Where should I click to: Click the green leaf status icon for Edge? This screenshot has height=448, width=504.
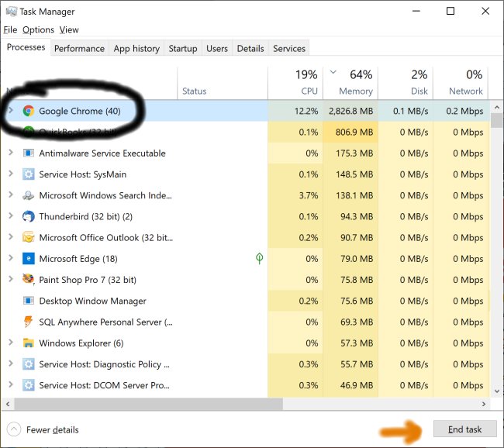point(260,258)
